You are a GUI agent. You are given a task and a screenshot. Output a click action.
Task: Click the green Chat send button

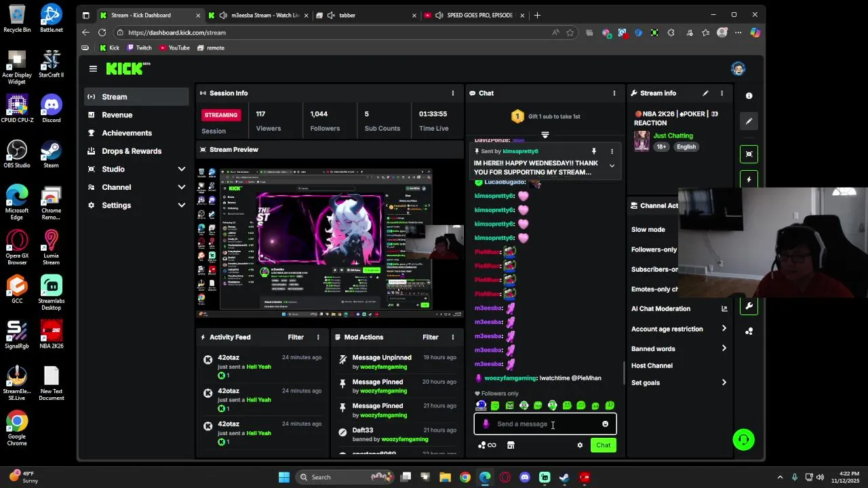pyautogui.click(x=604, y=445)
